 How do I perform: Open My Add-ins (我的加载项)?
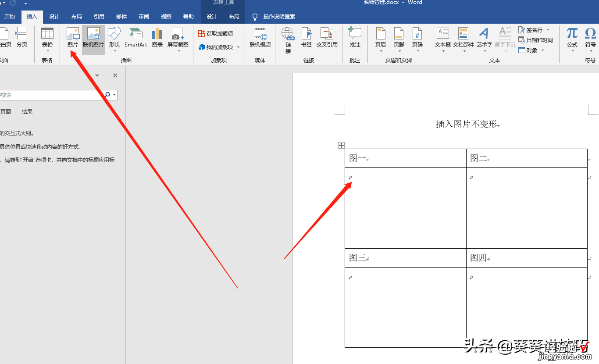tap(216, 47)
